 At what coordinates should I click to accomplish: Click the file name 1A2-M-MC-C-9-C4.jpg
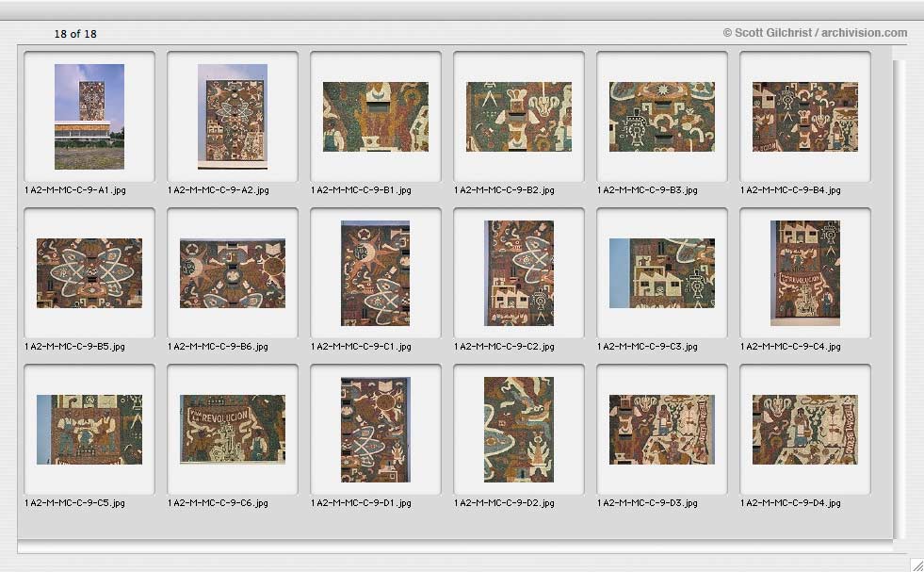tap(791, 346)
